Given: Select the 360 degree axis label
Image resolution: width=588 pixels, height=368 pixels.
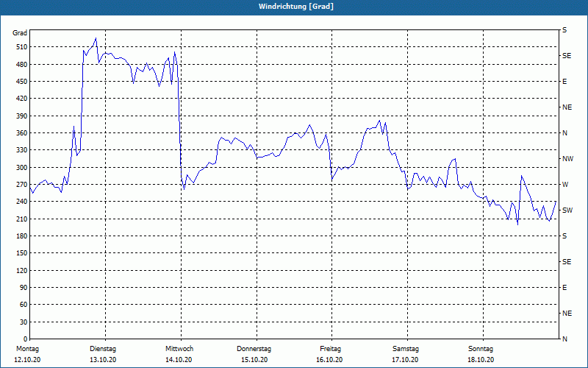Looking at the screenshot, I should point(23,133).
